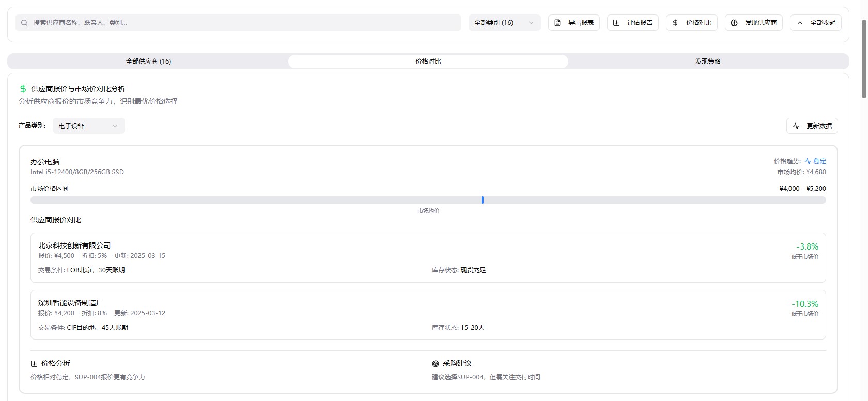
Task: Click the document icon on 导出报表
Action: pyautogui.click(x=557, y=23)
